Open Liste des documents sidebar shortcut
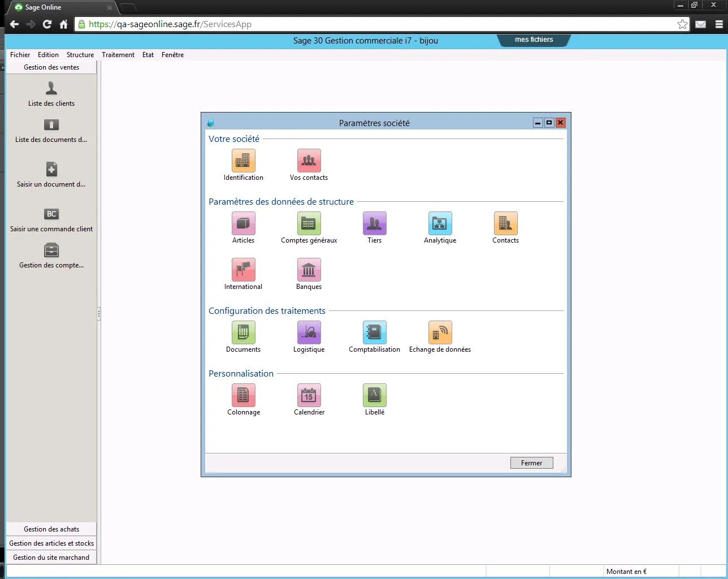The image size is (728, 579). 51,131
